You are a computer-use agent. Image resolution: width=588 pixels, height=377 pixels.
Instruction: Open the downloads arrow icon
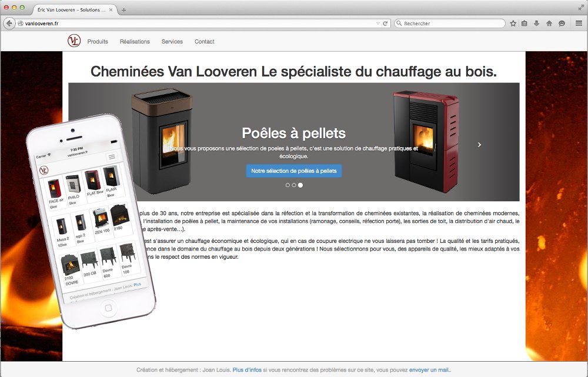[537, 24]
